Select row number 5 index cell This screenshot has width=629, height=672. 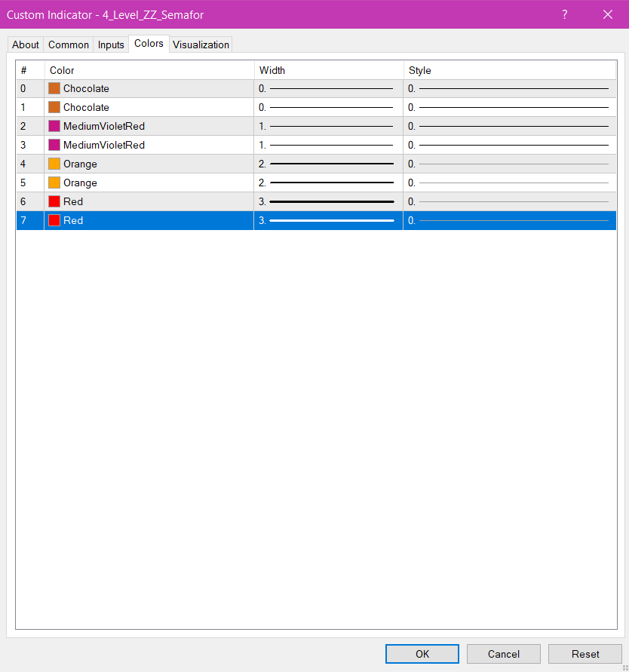30,183
